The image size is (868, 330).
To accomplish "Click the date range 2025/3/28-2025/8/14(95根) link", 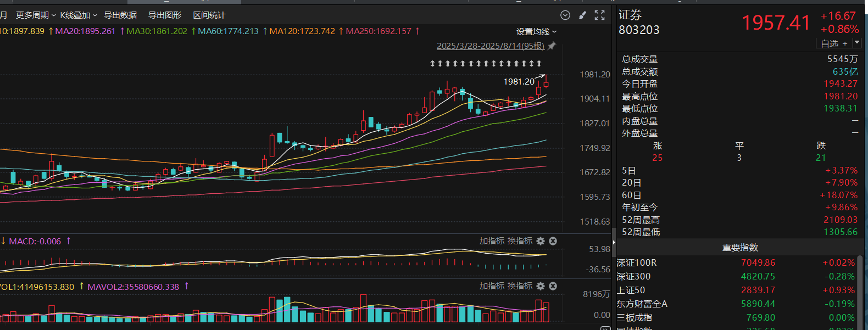I will 491,46.
